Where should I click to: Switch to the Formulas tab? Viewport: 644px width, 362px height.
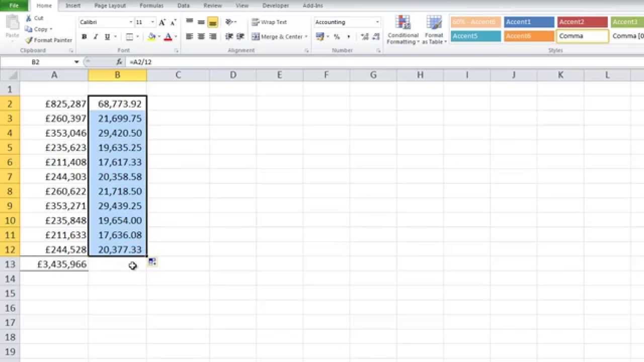coord(151,6)
